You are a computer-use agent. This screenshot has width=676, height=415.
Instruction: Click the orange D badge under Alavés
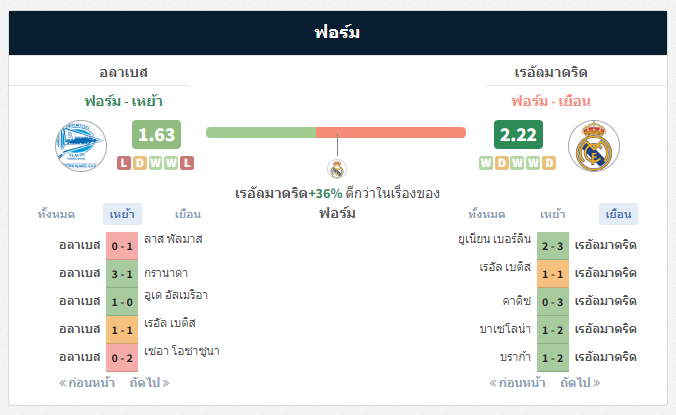pyautogui.click(x=140, y=163)
